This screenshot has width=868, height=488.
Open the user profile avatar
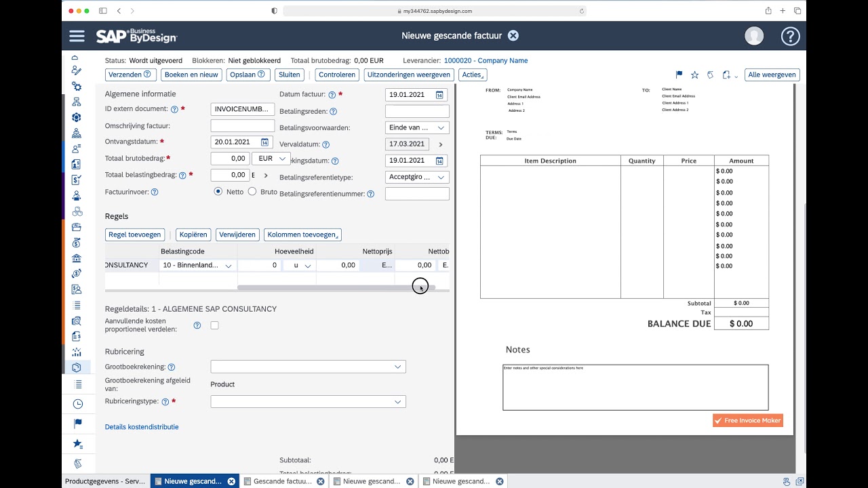754,36
